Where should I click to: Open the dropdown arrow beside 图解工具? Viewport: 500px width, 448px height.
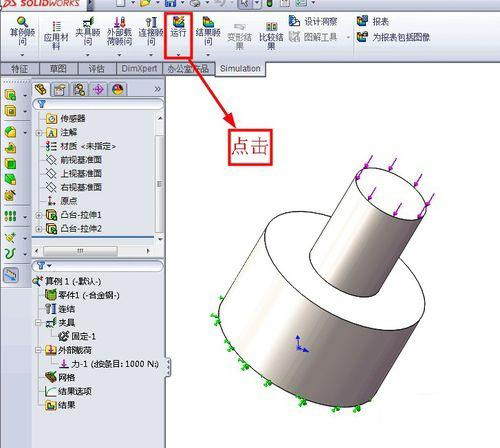tap(348, 37)
